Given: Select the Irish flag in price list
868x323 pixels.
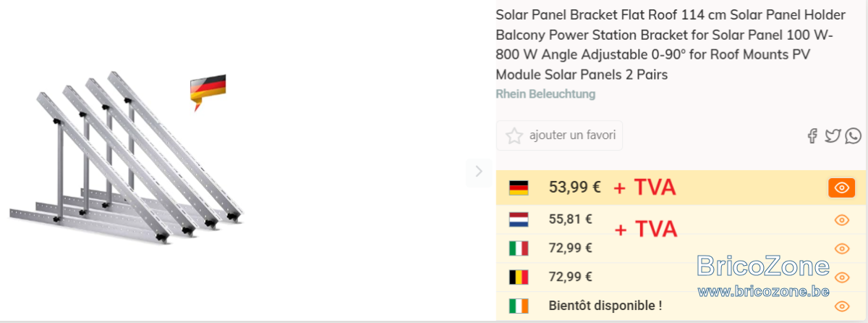Looking at the screenshot, I should click(x=519, y=306).
